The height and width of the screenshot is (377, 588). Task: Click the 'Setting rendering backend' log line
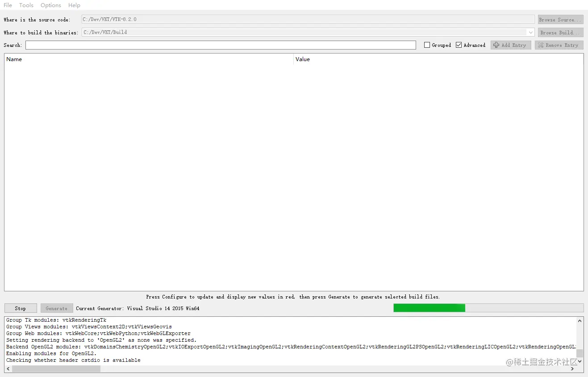pyautogui.click(x=101, y=340)
